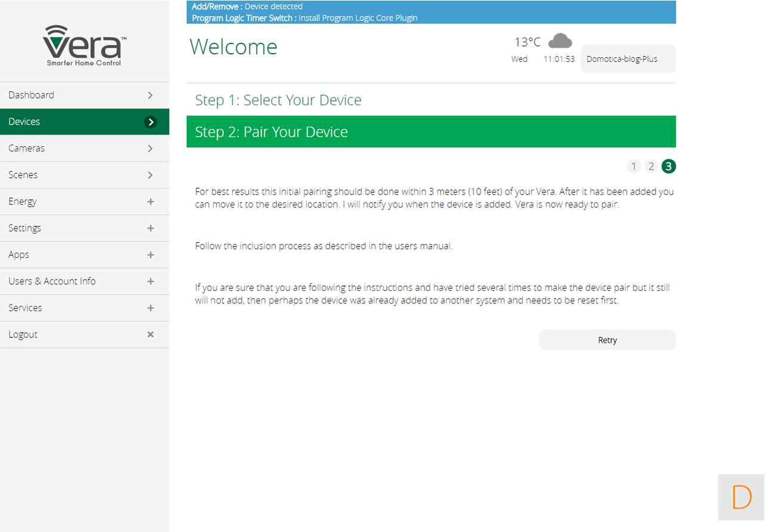Open Step 1: Select Your Device header
The image size is (776, 532).
click(278, 100)
